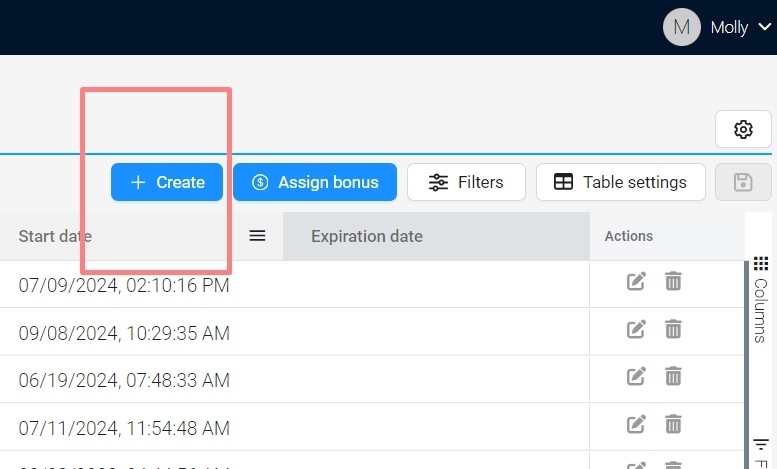Click the gear settings icon button
The width and height of the screenshot is (777, 469).
click(743, 129)
